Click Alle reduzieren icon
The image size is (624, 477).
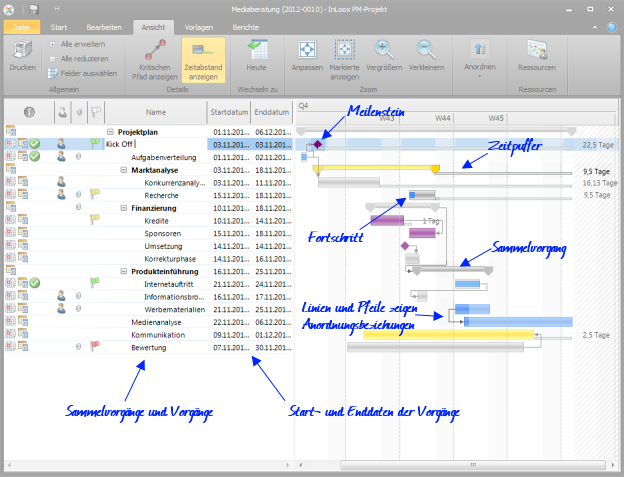click(x=52, y=59)
